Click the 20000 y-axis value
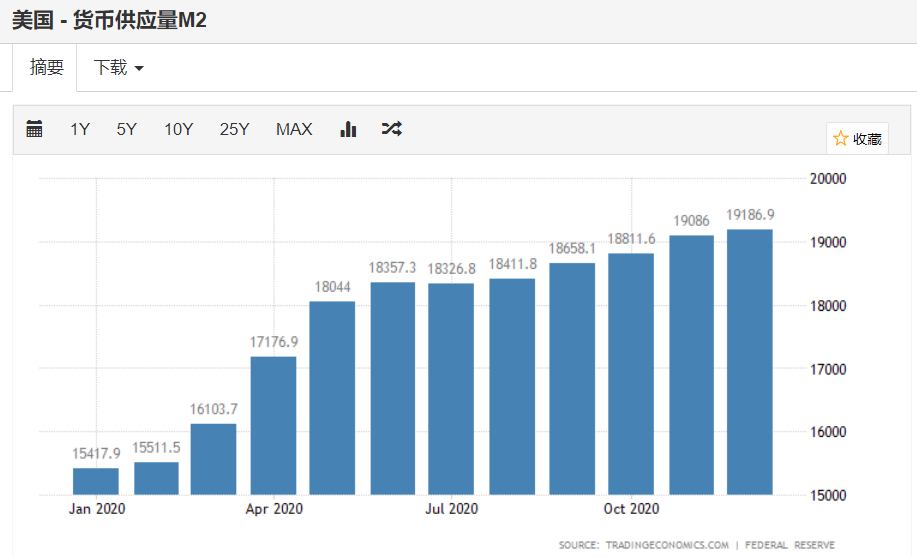917x557 pixels. [x=828, y=179]
